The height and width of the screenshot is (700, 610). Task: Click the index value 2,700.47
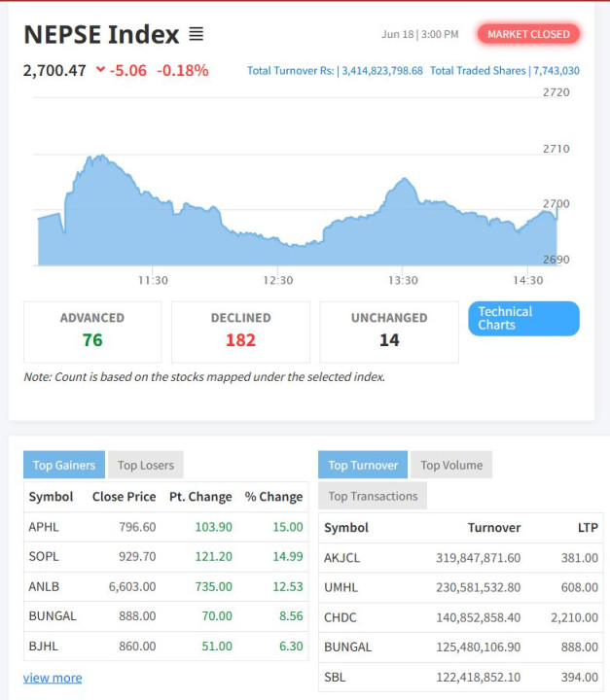coord(54,71)
